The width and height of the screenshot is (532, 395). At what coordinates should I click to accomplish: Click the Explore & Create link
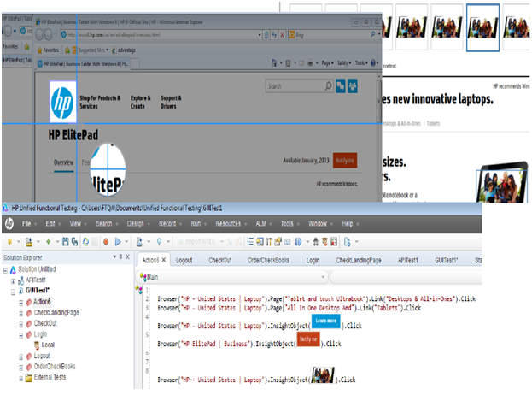[140, 102]
